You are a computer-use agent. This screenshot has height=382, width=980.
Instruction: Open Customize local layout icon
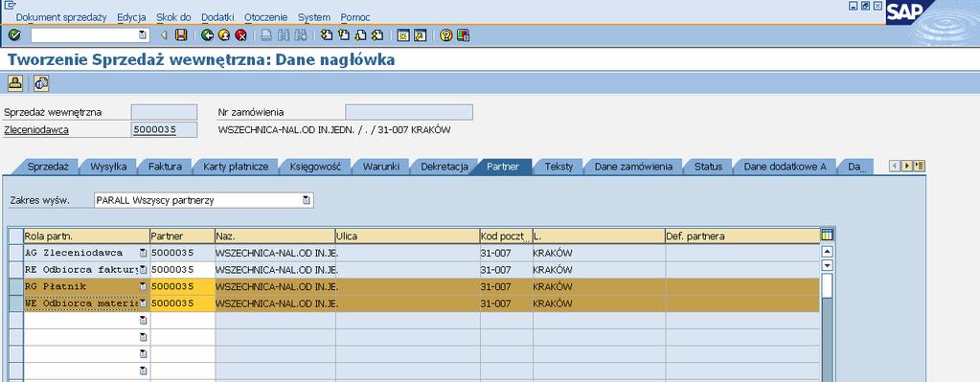tap(463, 35)
